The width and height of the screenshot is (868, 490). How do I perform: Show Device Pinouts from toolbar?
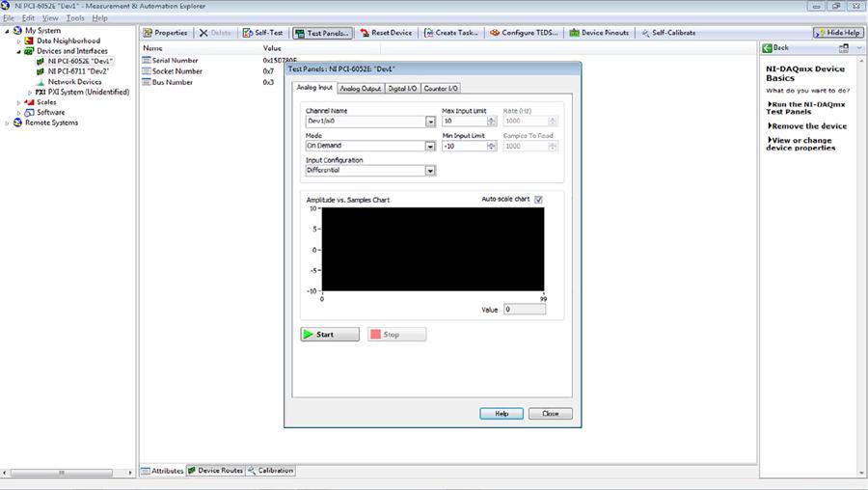click(600, 33)
